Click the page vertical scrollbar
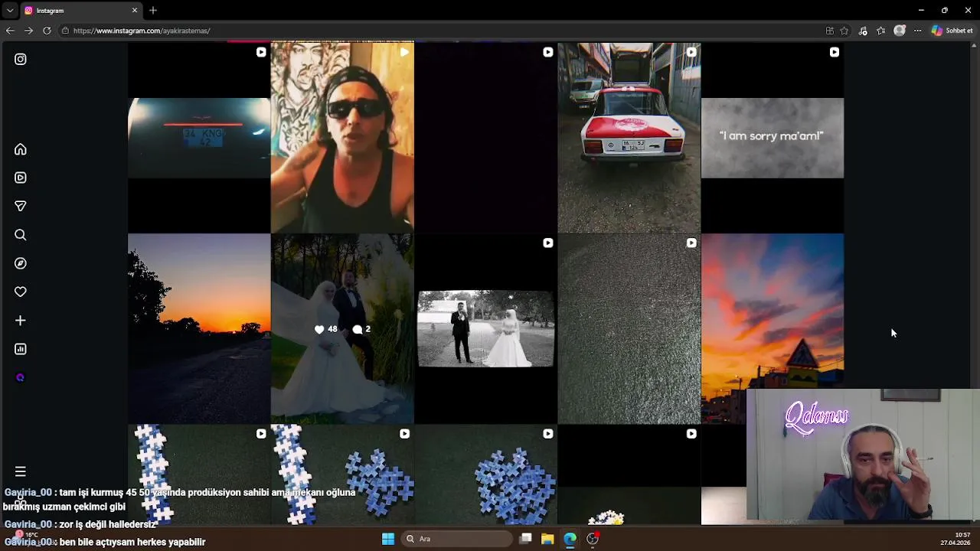 coord(974,283)
